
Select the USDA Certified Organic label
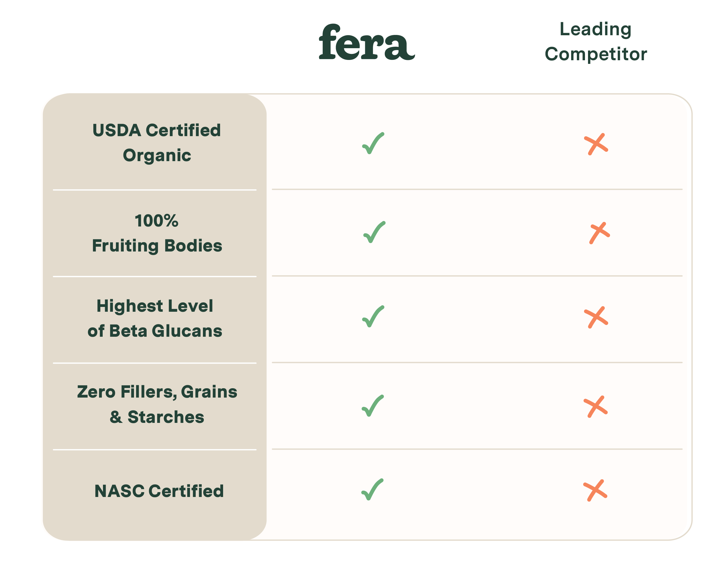click(x=157, y=142)
